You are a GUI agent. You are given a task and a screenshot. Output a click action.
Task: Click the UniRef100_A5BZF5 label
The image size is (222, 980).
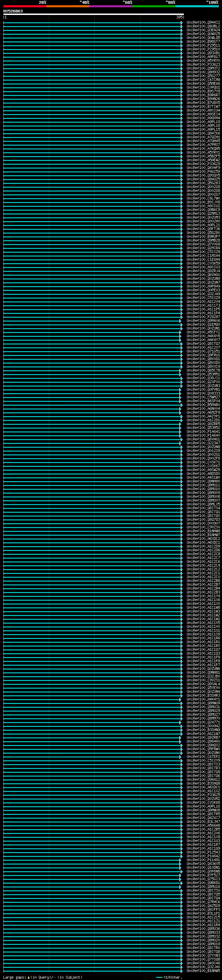[x=203, y=156]
